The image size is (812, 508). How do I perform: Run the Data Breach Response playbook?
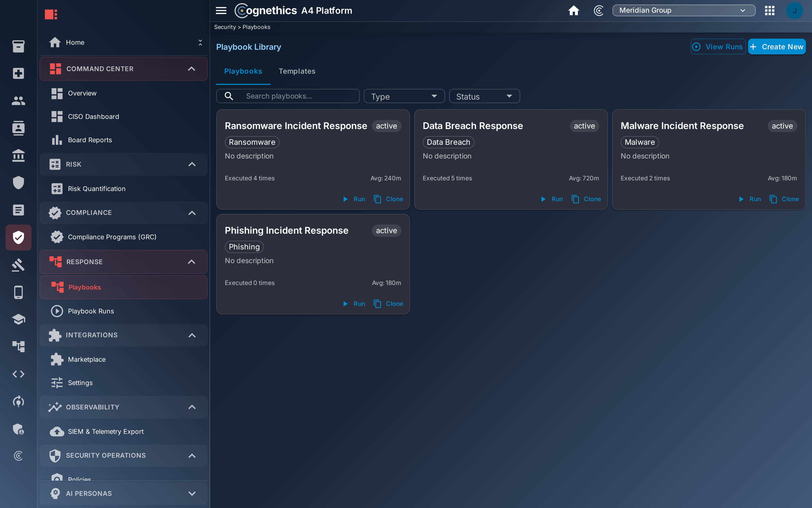(552, 199)
